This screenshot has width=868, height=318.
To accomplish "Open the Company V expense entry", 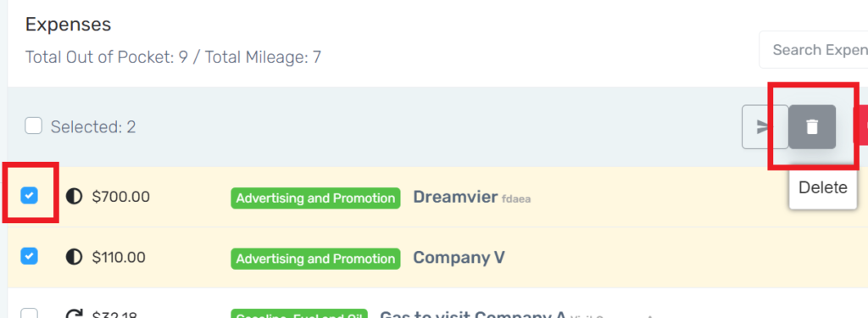I will point(459,258).
